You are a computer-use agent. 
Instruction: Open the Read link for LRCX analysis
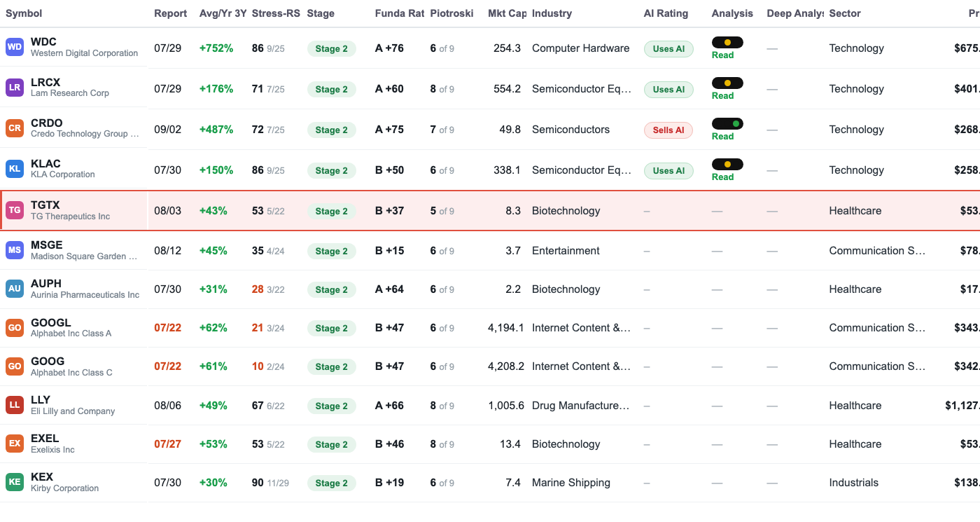[x=722, y=96]
